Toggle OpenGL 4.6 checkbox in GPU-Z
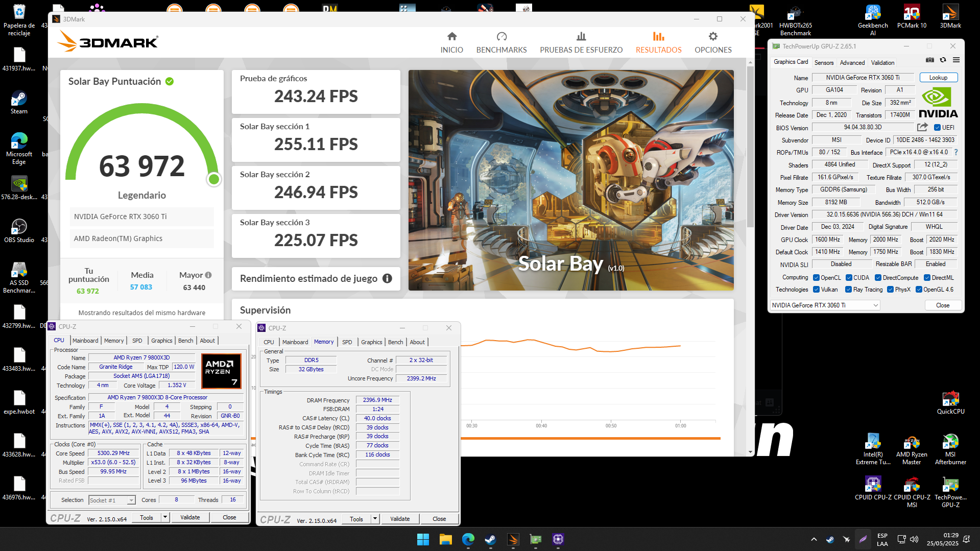 pos(919,290)
